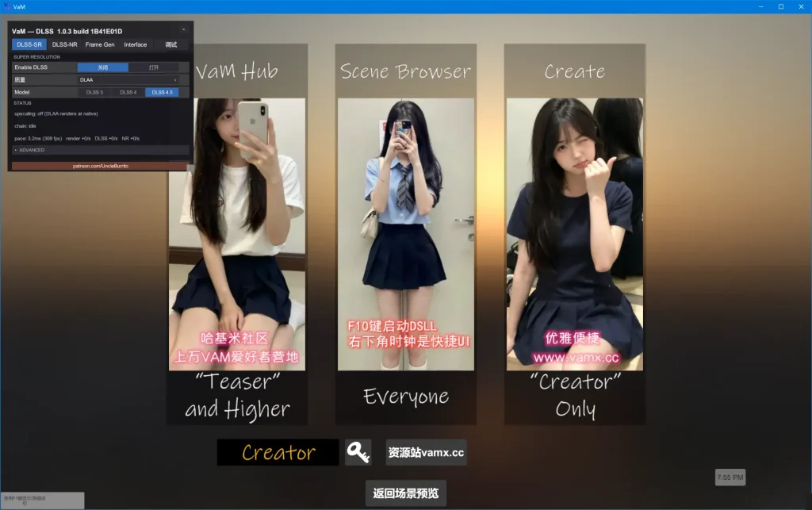Click the '"Creator" Only' label
Viewport: 812px width, 510px height.
coord(575,396)
